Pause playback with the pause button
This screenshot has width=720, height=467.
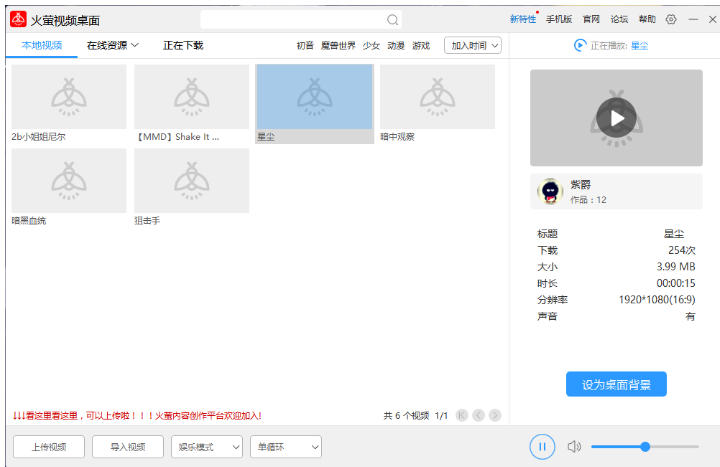[x=542, y=446]
